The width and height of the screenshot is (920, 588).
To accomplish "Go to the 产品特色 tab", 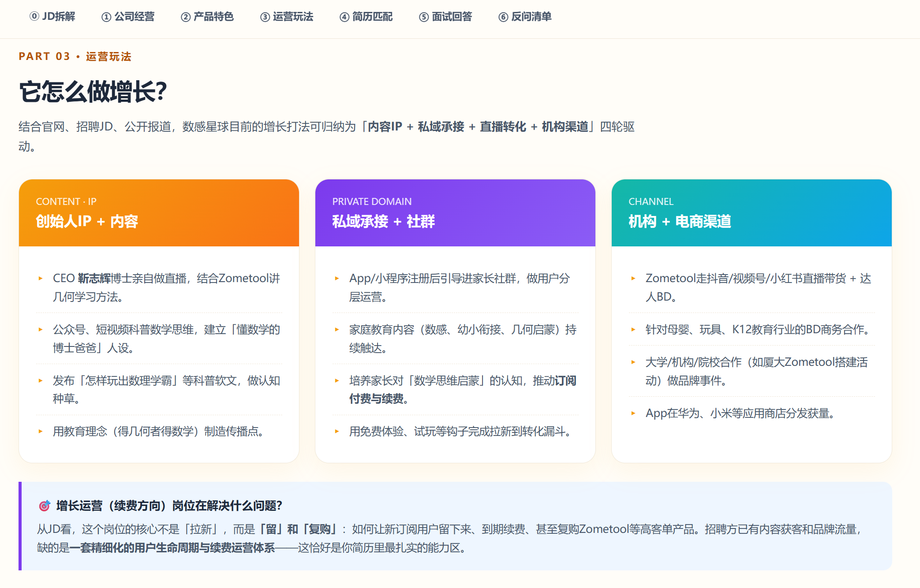I will [x=207, y=17].
